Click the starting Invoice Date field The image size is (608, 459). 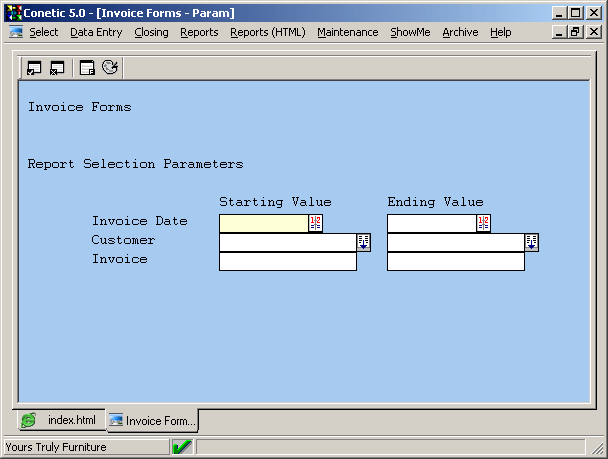(x=263, y=223)
